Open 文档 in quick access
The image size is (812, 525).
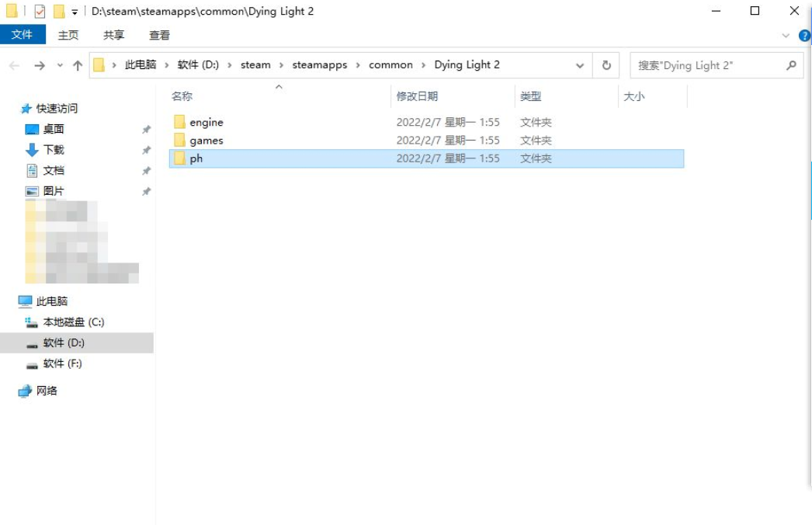[x=54, y=171]
